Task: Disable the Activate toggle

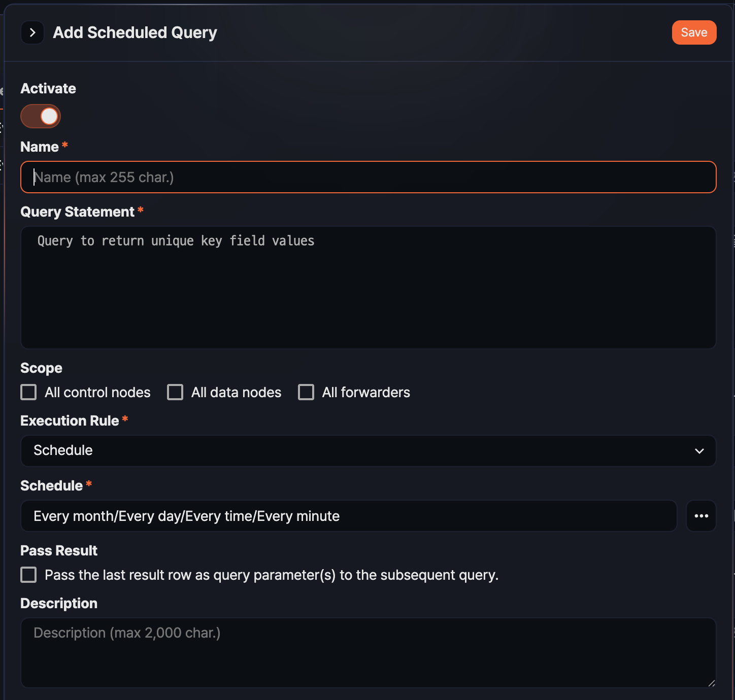Action: (x=41, y=116)
